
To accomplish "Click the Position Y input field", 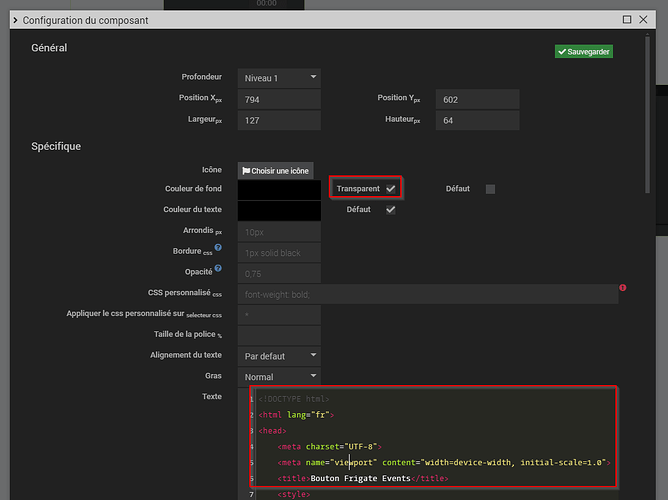I will 478,99.
